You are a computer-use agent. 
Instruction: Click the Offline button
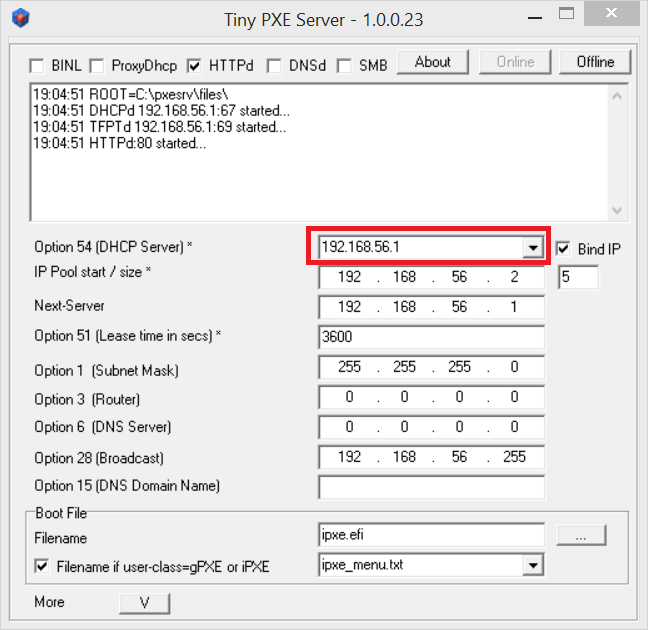(595, 62)
